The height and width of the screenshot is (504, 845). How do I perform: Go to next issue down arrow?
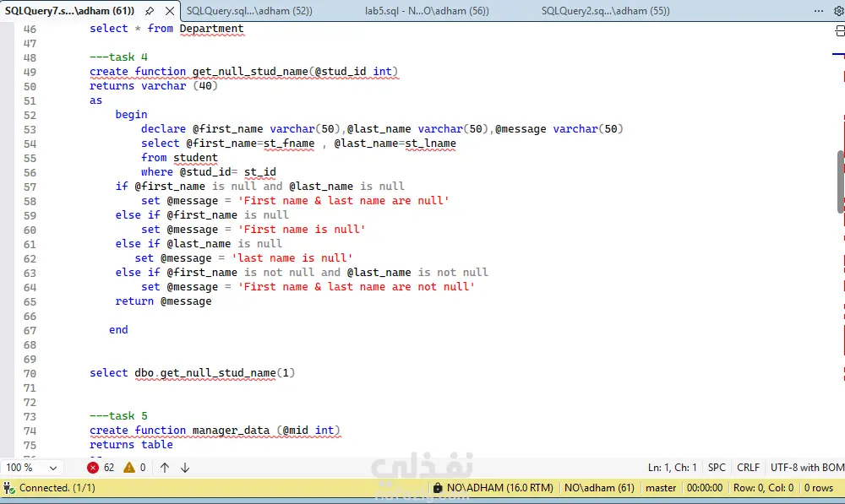185,468
